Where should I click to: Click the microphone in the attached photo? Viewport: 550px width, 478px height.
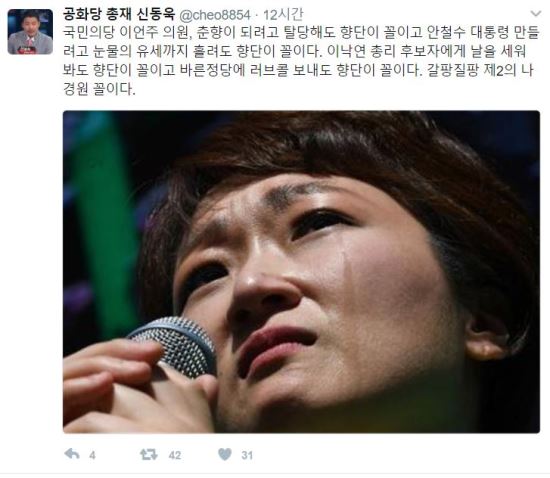click(174, 345)
